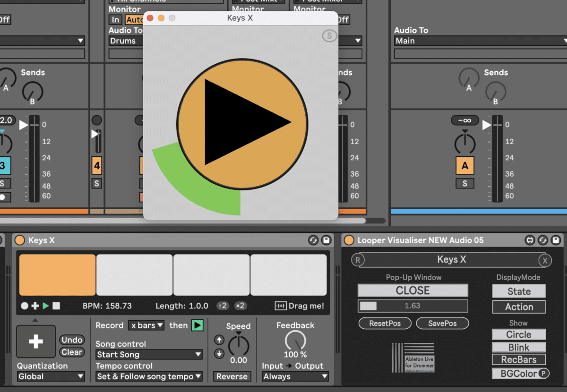The width and height of the screenshot is (567, 392).
Task: Solo return track A
Action: tap(465, 184)
